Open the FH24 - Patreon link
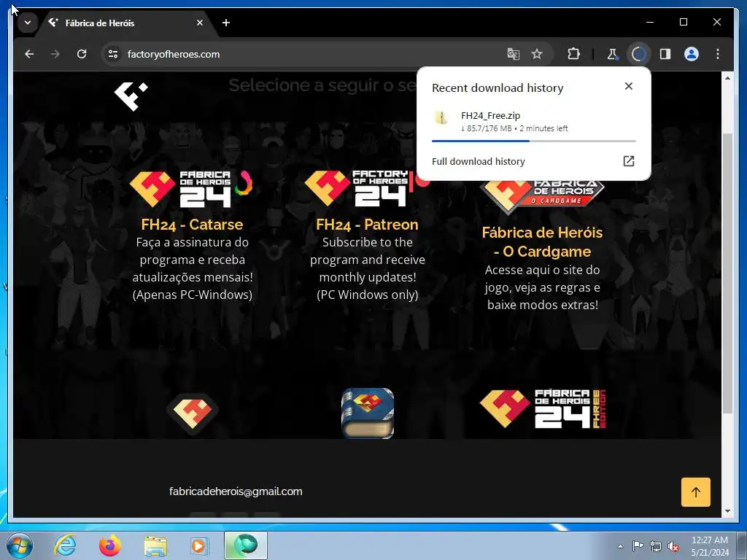 (367, 225)
